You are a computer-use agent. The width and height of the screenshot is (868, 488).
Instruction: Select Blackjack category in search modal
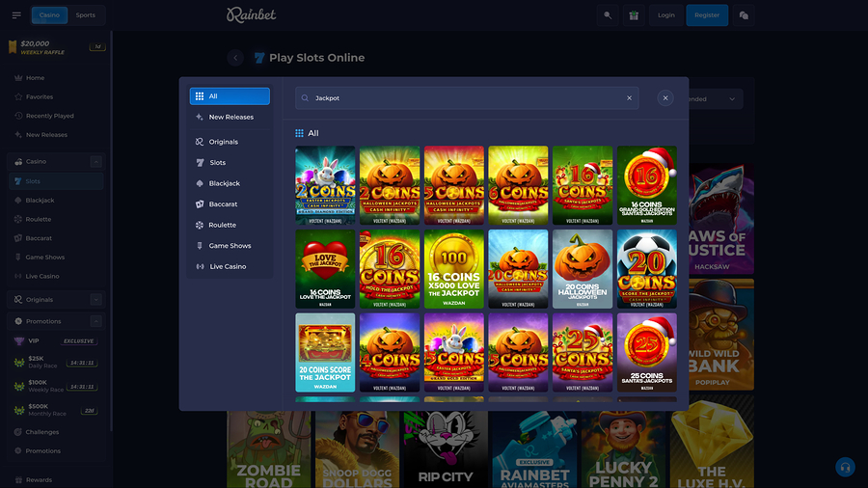pos(230,183)
